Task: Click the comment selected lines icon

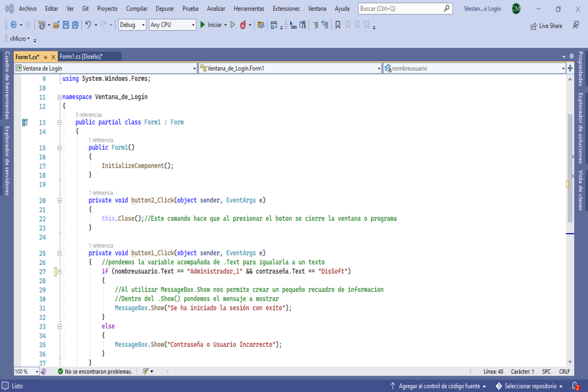Action: (316, 25)
